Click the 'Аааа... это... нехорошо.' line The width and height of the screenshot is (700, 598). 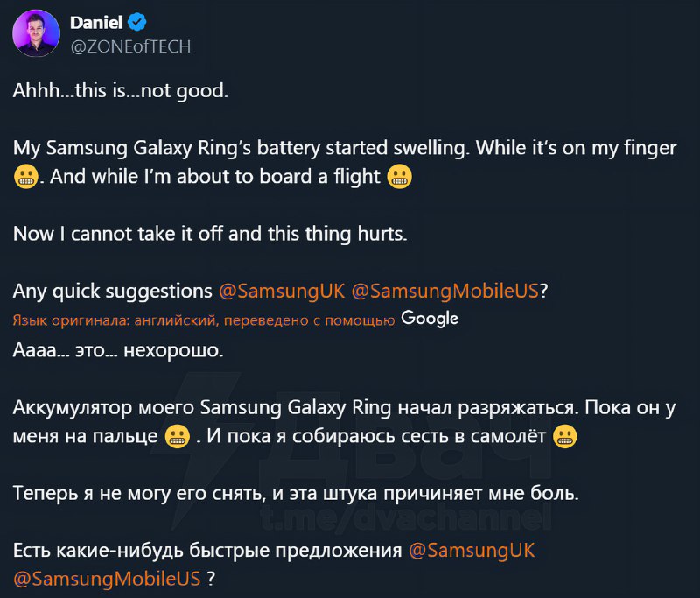coord(118,352)
